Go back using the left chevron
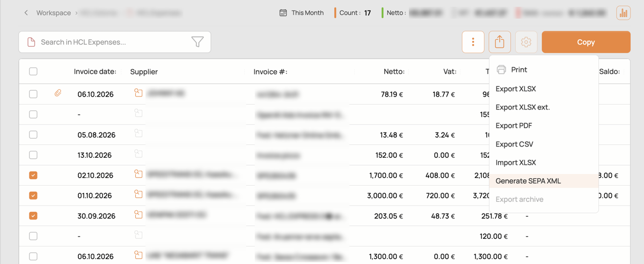 point(26,13)
